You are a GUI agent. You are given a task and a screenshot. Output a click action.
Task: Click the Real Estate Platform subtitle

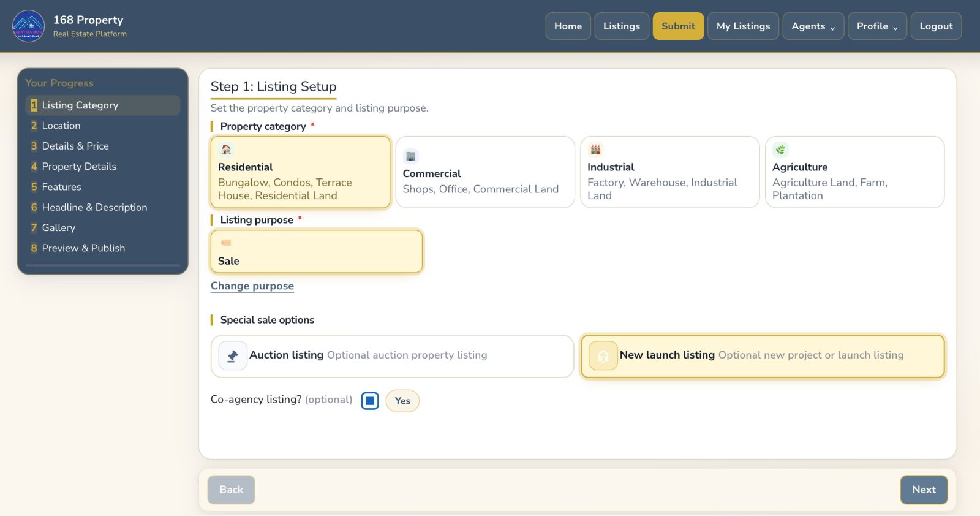click(90, 34)
